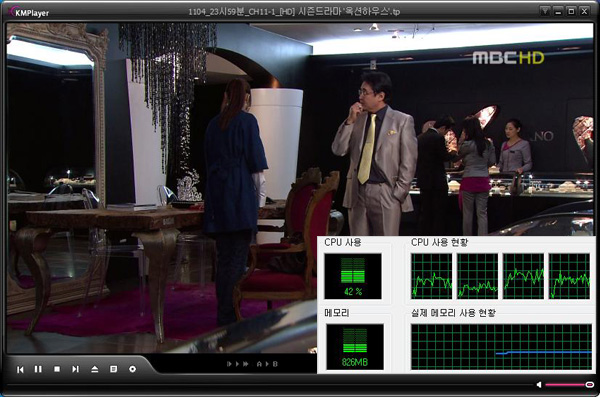Image resolution: width=600 pixels, height=397 pixels.
Task: Minimize the KMPlayer window
Action: click(558, 11)
